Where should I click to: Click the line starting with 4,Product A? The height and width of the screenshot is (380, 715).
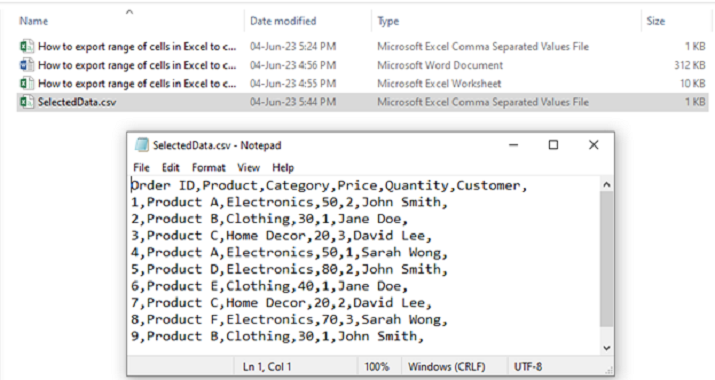tap(289, 252)
